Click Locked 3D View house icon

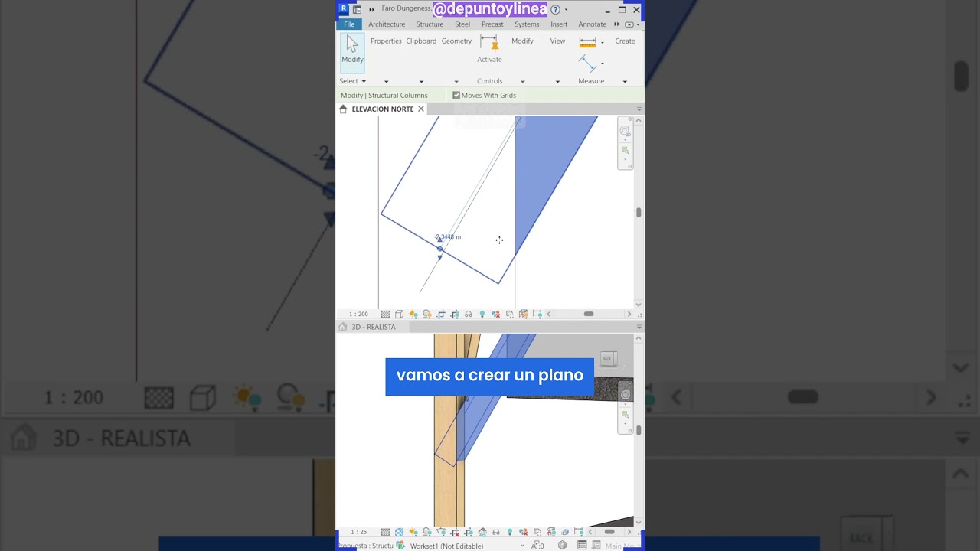tap(482, 532)
